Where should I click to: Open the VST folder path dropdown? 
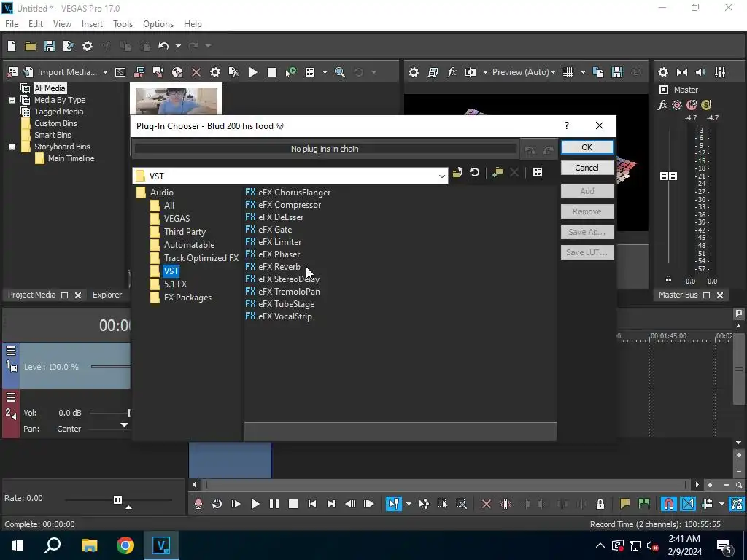(x=441, y=176)
